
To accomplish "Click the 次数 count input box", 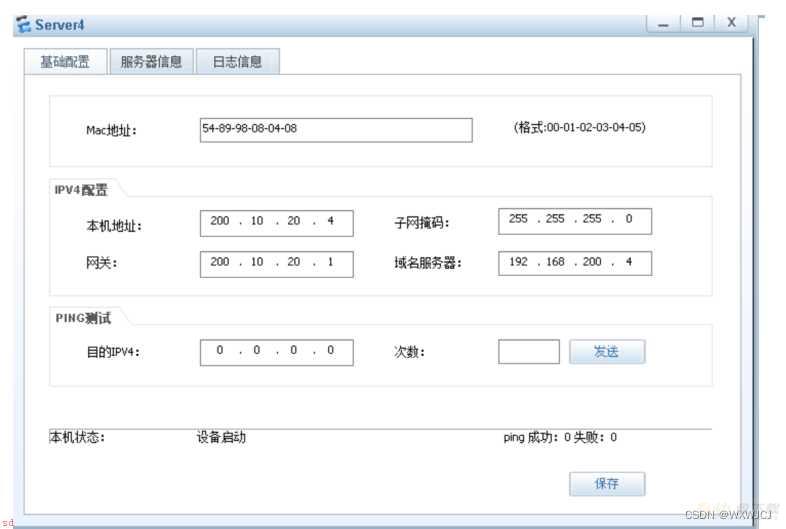I will tap(529, 351).
